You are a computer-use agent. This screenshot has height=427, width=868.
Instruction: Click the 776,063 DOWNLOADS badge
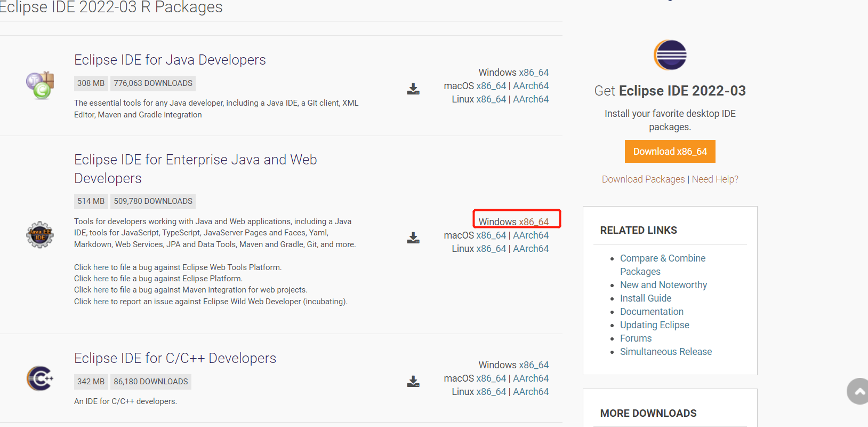pyautogui.click(x=153, y=83)
